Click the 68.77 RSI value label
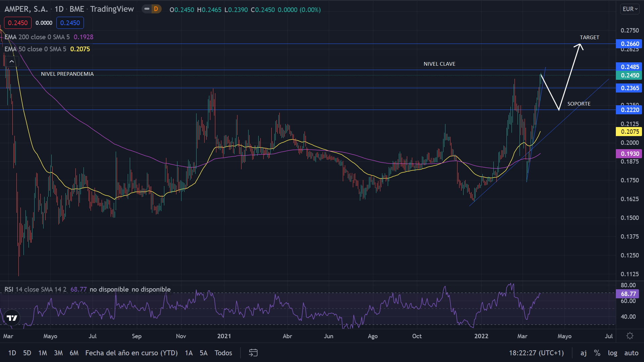The image size is (644, 362). (628, 294)
